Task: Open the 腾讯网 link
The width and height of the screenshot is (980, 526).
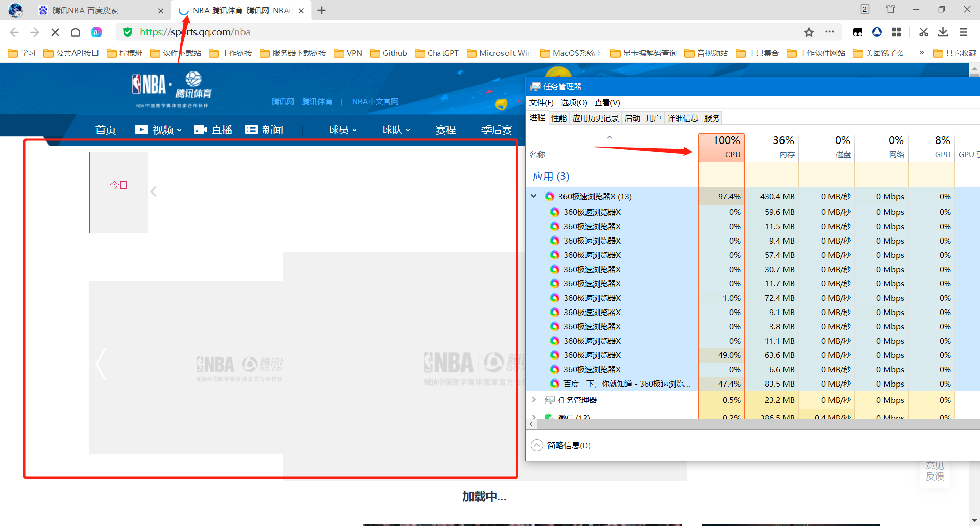Action: (x=283, y=102)
